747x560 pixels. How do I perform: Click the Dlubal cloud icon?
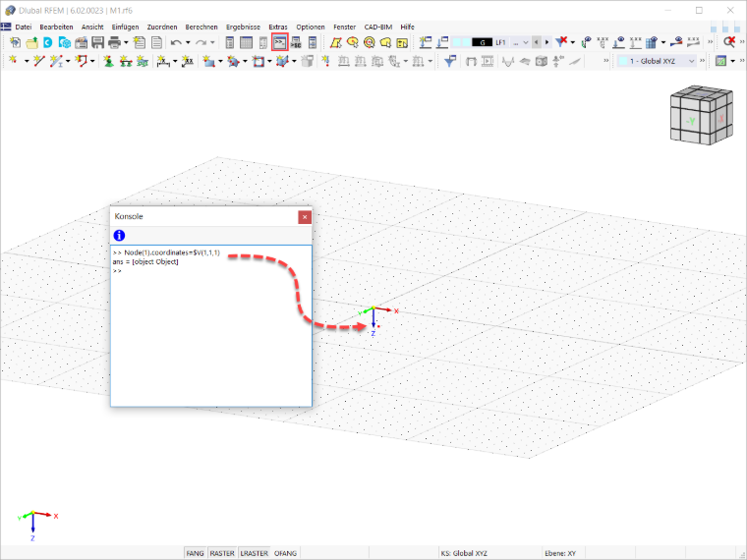coord(47,43)
